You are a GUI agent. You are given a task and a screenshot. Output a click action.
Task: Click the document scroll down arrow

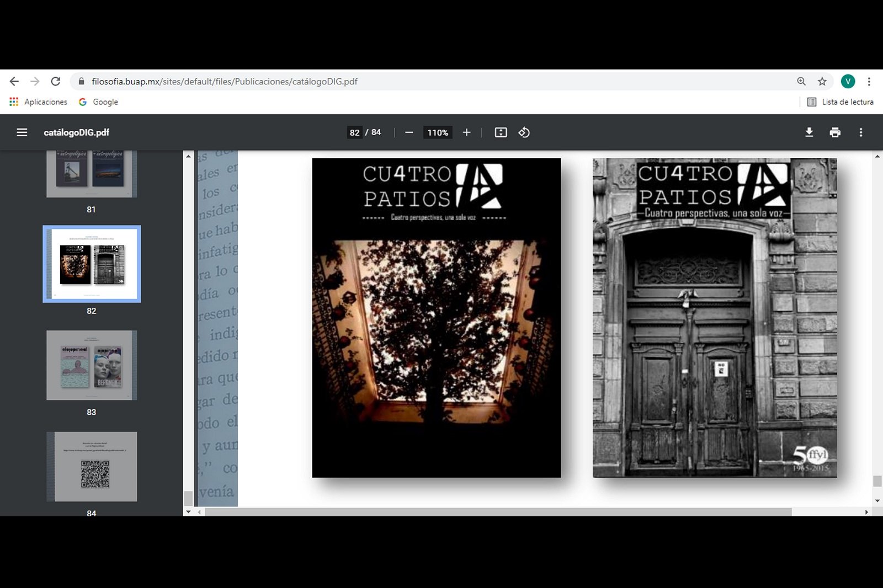pyautogui.click(x=877, y=501)
